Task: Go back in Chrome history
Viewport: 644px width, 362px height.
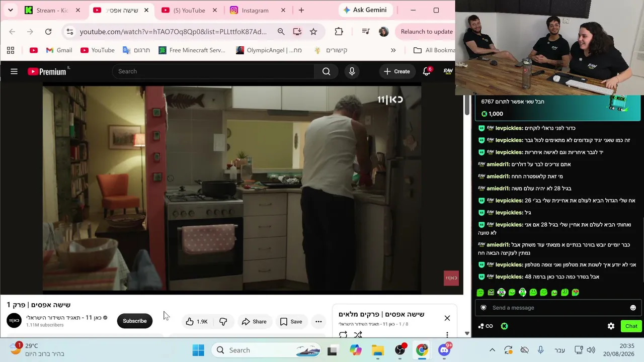Action: coord(12,32)
